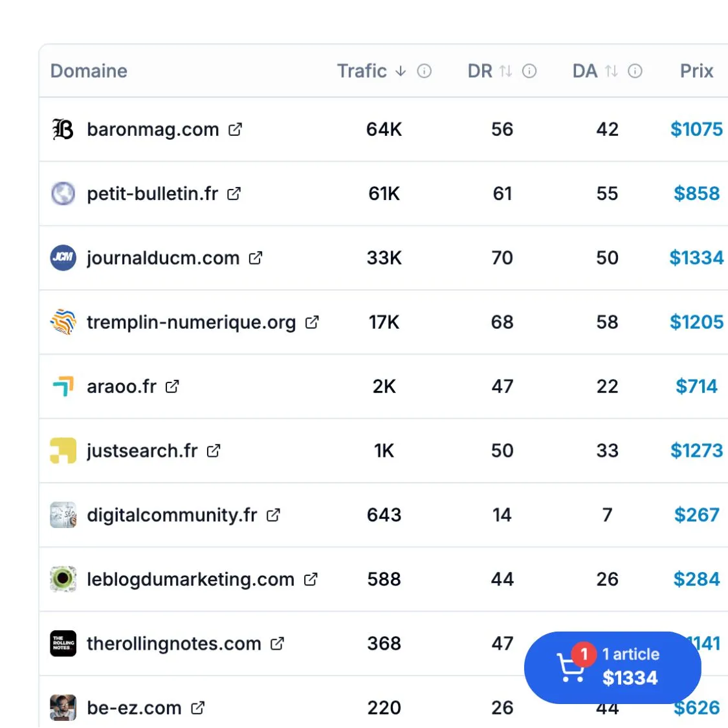Click the DR value 70
Screen dimensions: 728x728
(502, 258)
